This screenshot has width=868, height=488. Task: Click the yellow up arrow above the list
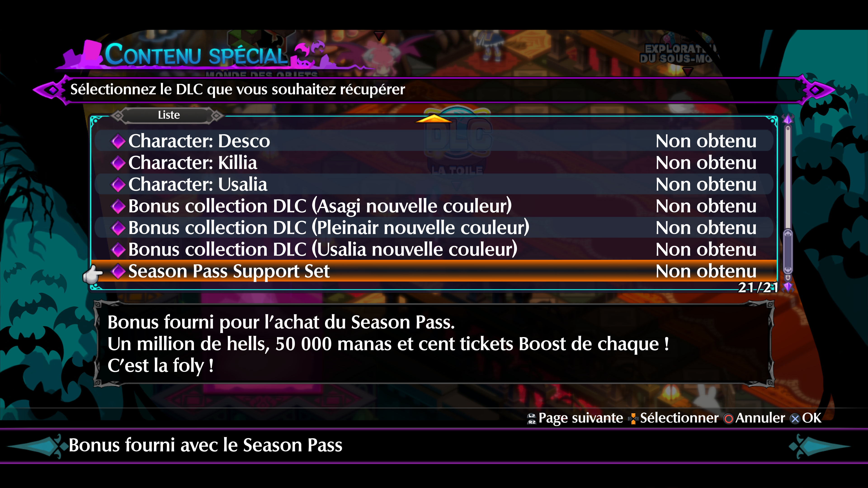coord(434,119)
